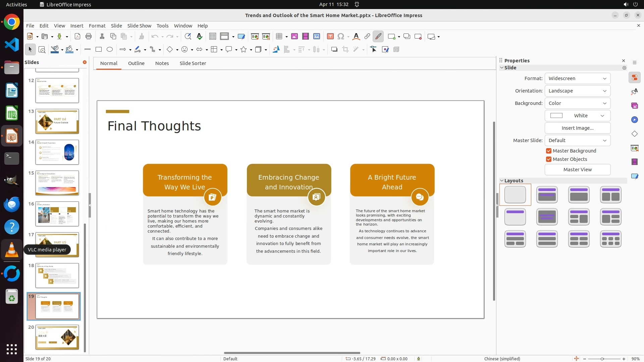Open the slide Format dropdown
The width and height of the screenshot is (644, 362).
point(577,78)
